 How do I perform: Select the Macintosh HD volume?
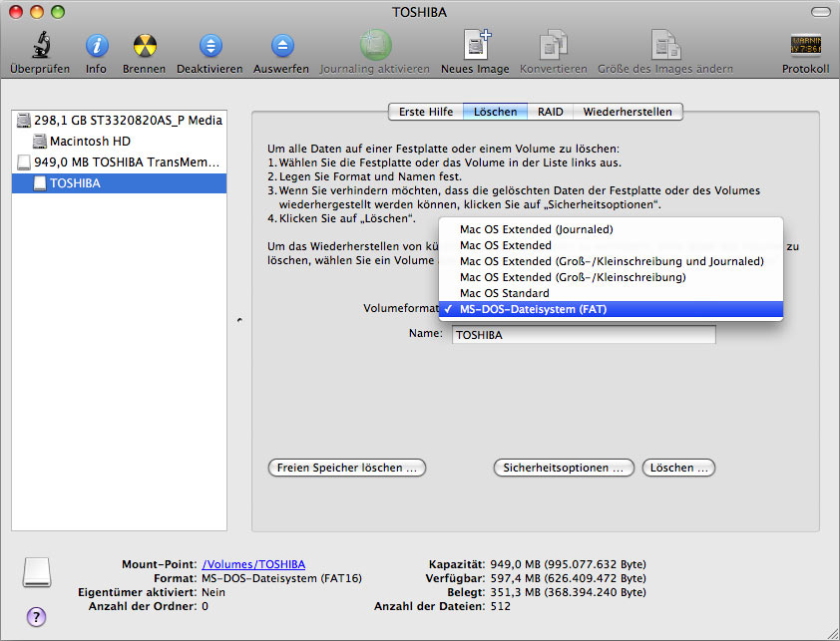tap(119, 142)
